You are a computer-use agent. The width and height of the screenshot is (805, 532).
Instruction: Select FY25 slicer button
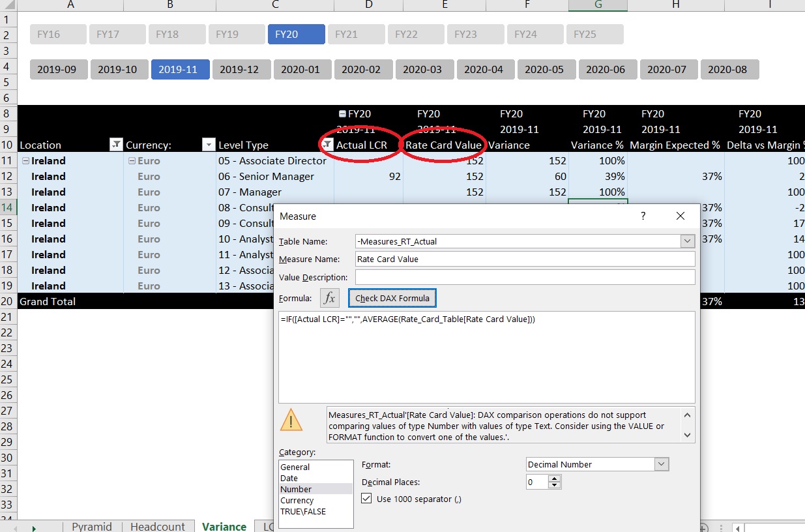[x=594, y=35]
